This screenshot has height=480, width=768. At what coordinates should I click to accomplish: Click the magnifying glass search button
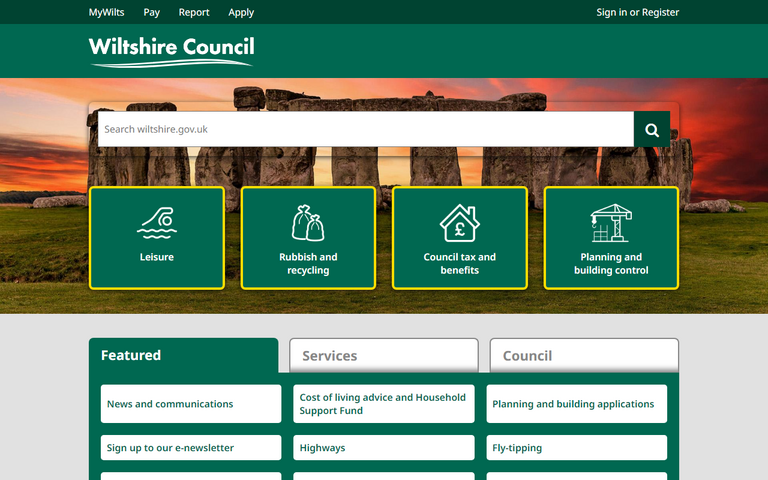652,130
